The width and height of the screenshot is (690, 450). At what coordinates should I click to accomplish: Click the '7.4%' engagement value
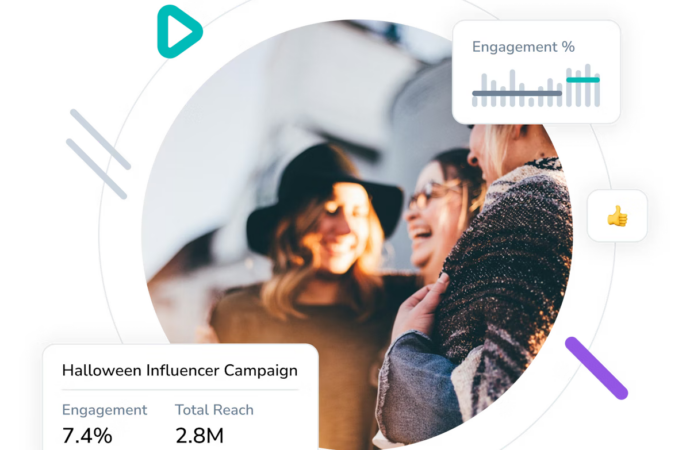(x=87, y=435)
